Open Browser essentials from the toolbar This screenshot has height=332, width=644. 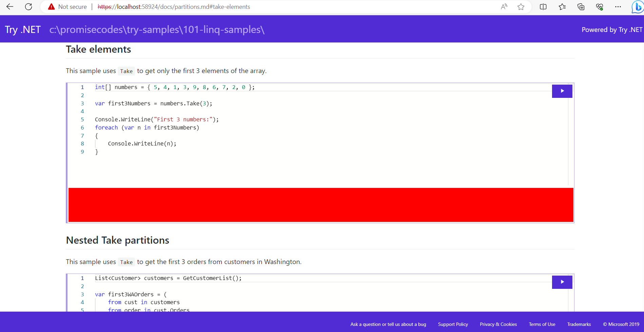(600, 6)
